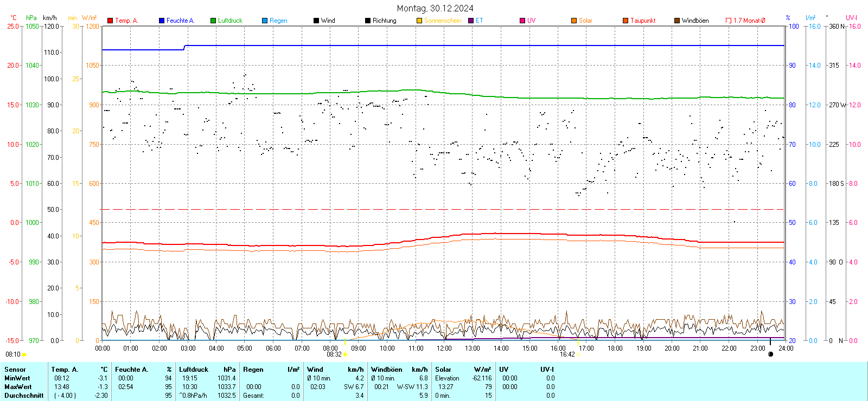Click the sunrise sun icon next to 08:32
Image resolution: width=868 pixels, height=401 pixels.
pyautogui.click(x=345, y=354)
